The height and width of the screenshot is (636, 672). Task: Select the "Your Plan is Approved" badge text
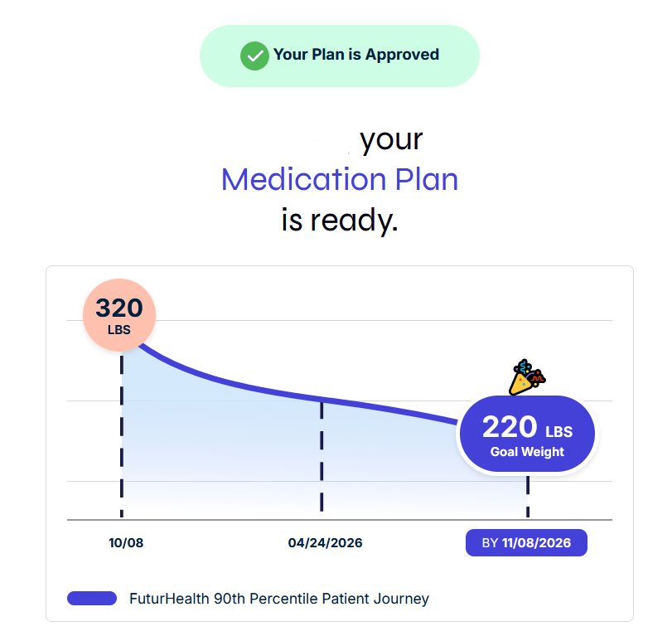(x=356, y=55)
